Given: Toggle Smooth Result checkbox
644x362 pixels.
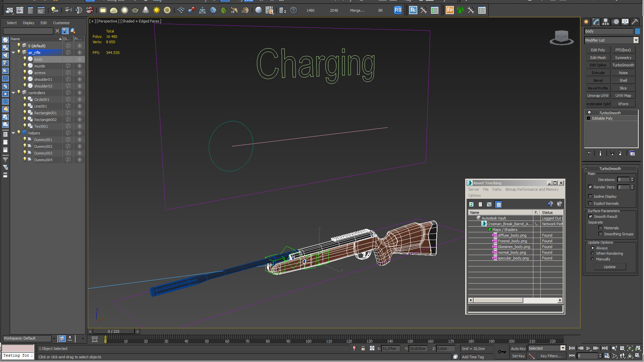Looking at the screenshot, I should [591, 217].
